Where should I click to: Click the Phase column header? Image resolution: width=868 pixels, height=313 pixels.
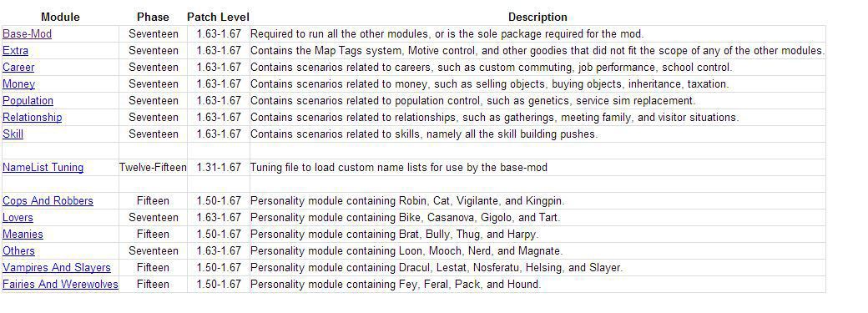[x=153, y=18]
